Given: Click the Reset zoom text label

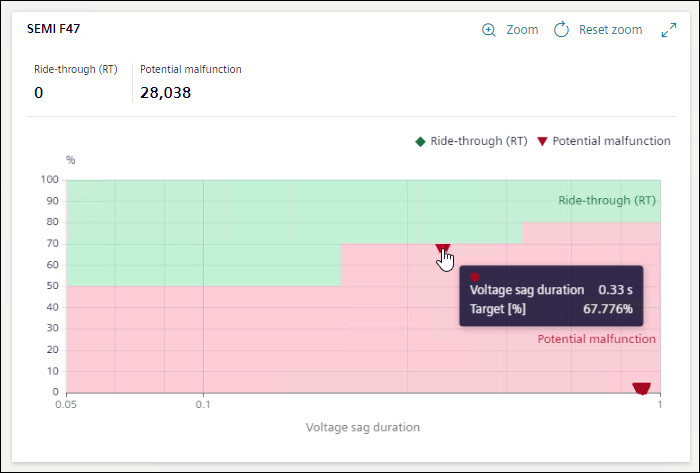Looking at the screenshot, I should (x=610, y=30).
